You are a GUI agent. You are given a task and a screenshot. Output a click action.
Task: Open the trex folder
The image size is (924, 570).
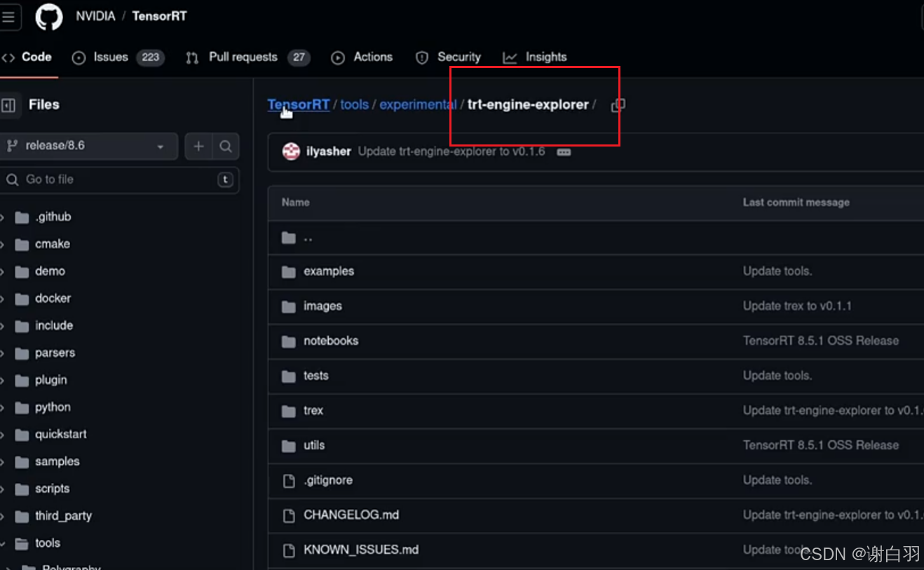click(x=313, y=411)
